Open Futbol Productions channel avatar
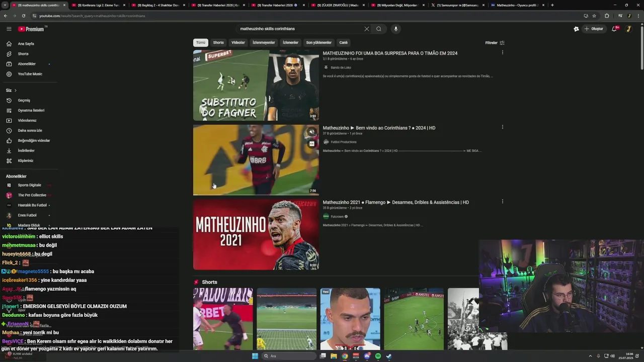The image size is (644, 362). click(x=326, y=142)
